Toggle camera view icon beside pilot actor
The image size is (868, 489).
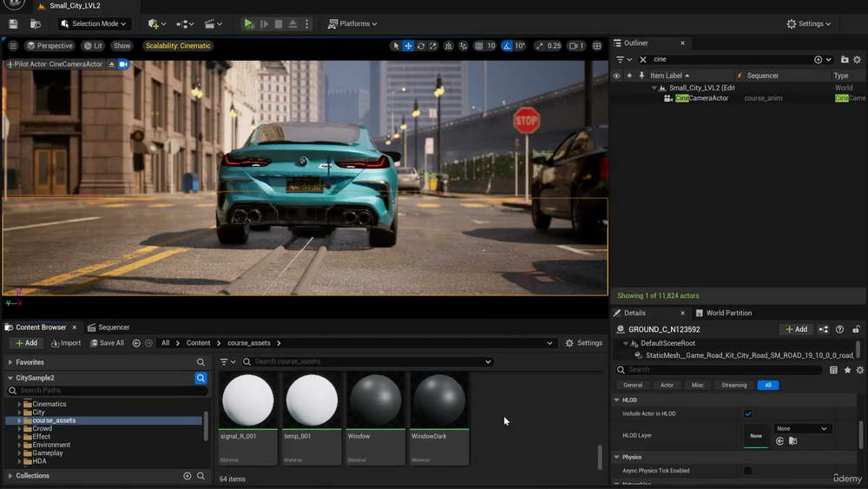pos(123,64)
